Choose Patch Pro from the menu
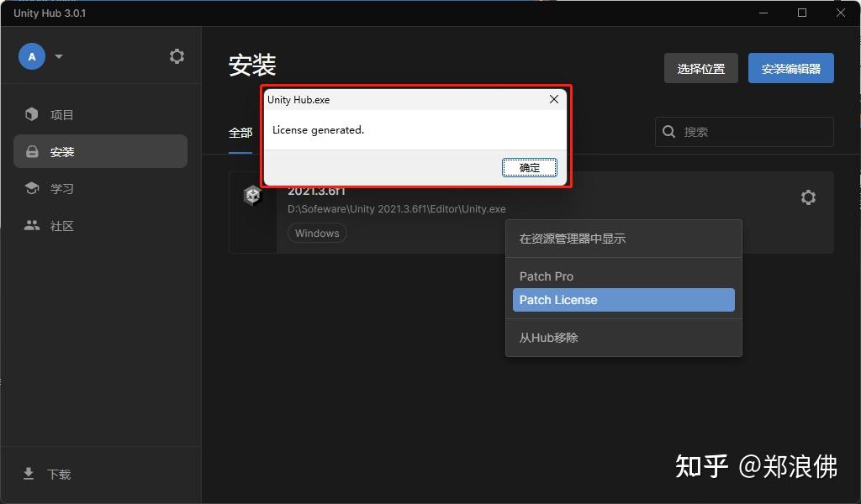Screen dimensions: 861x504 point(547,276)
